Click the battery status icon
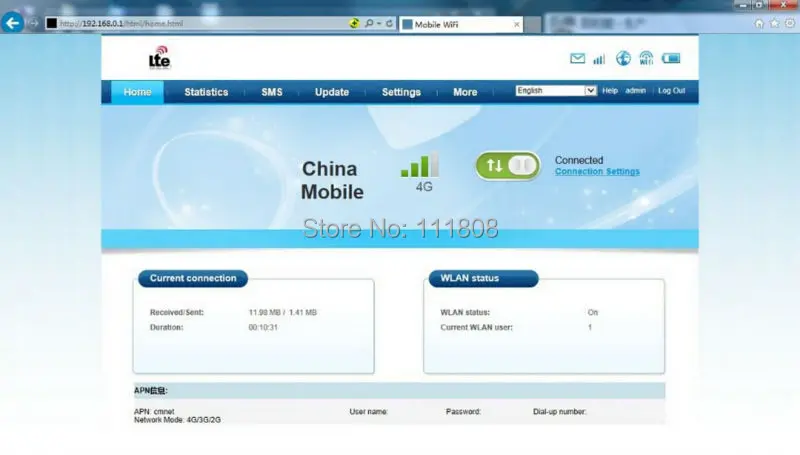The width and height of the screenshot is (800, 455). 671,59
